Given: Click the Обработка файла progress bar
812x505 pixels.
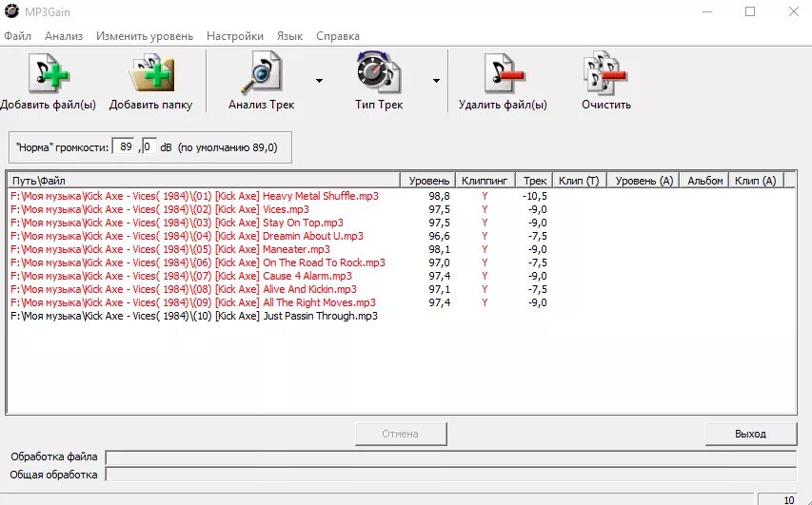Looking at the screenshot, I should [450, 457].
